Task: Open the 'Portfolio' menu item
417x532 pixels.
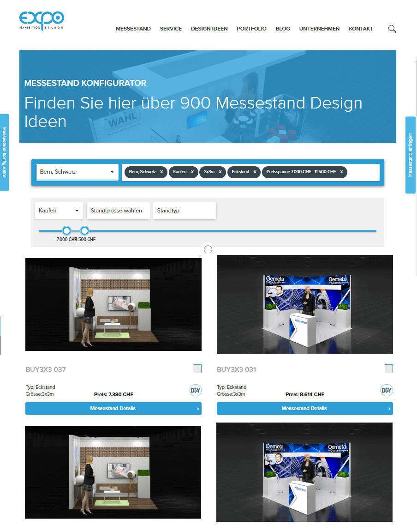Action: [x=251, y=29]
